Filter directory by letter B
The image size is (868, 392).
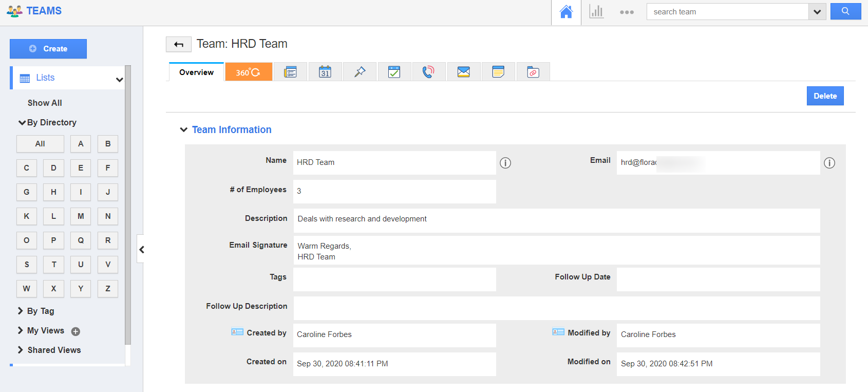(x=108, y=144)
